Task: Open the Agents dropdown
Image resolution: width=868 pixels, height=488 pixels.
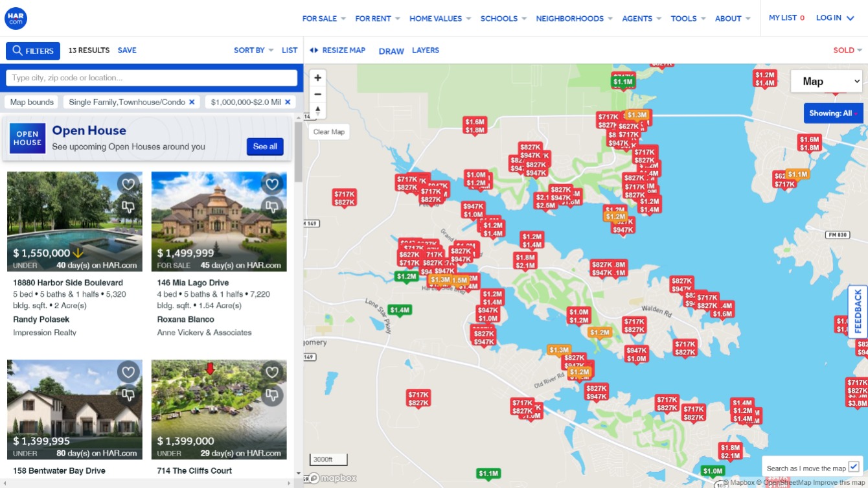Action: click(x=641, y=19)
